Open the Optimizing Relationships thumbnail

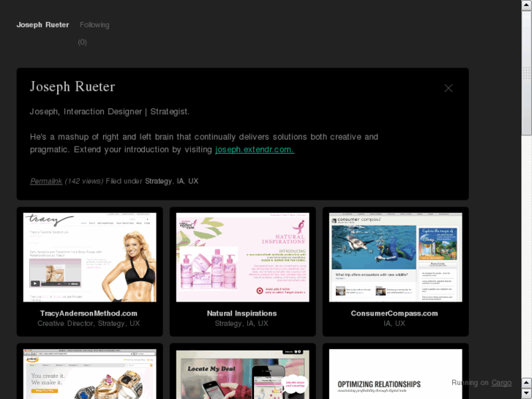coord(396,374)
